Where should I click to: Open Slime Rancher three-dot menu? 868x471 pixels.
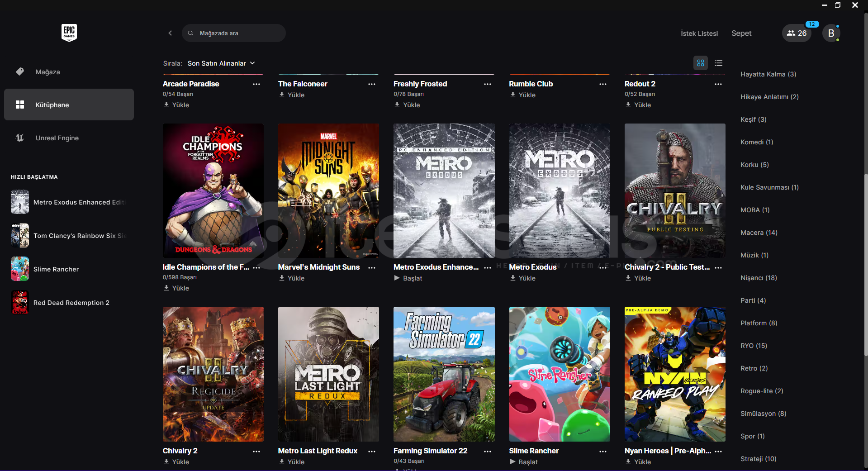pyautogui.click(x=603, y=452)
